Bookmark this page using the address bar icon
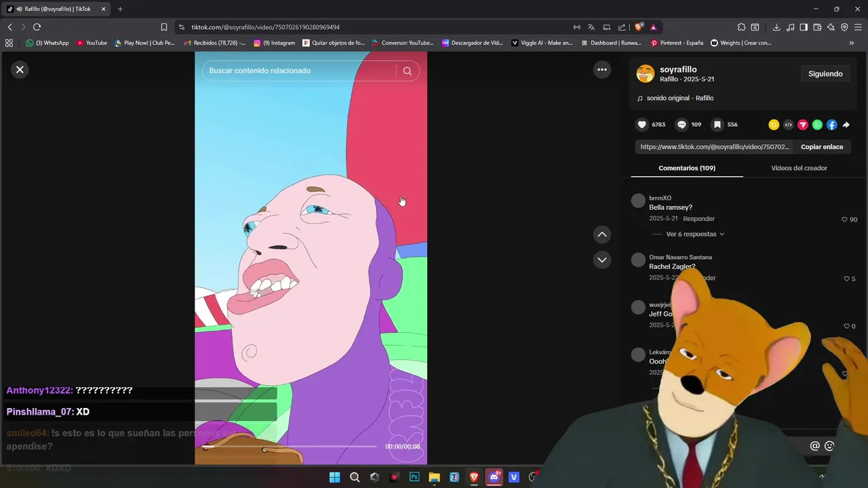868x488 pixels. [164, 27]
